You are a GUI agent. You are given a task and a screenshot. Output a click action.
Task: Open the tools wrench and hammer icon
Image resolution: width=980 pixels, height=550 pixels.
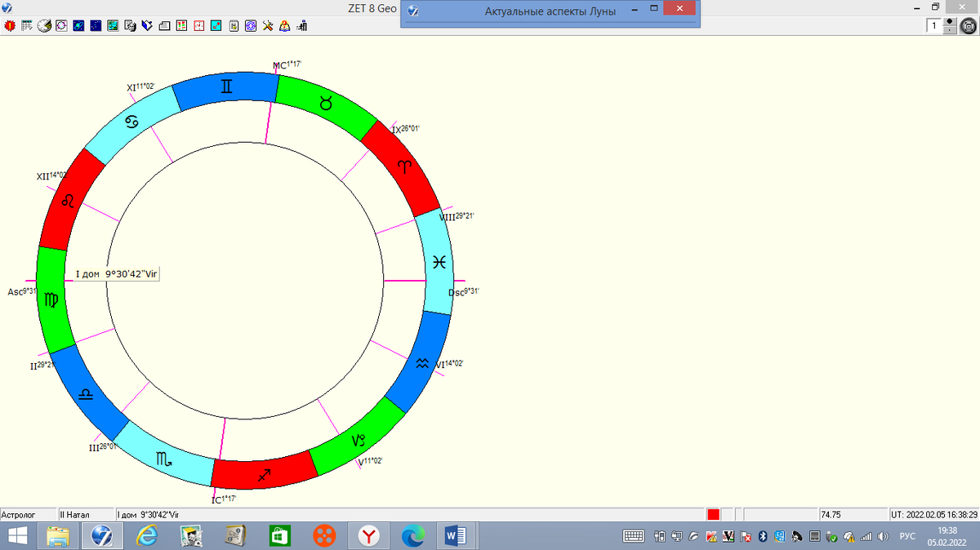pos(268,26)
